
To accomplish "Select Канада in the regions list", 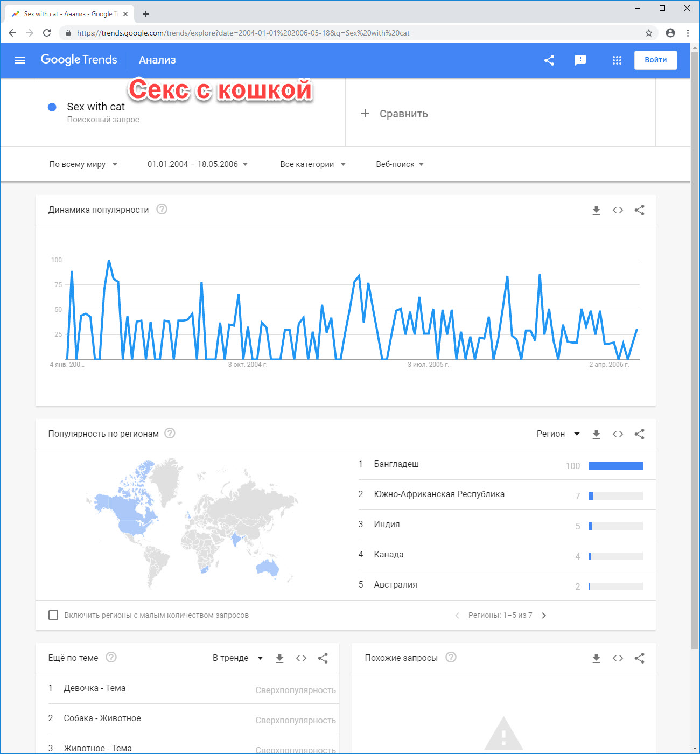I will point(389,555).
